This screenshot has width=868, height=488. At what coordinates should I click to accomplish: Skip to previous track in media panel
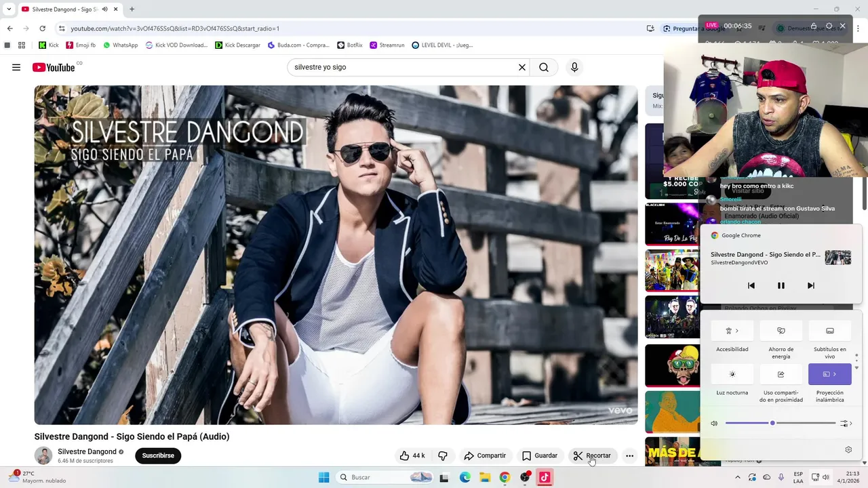click(x=751, y=285)
